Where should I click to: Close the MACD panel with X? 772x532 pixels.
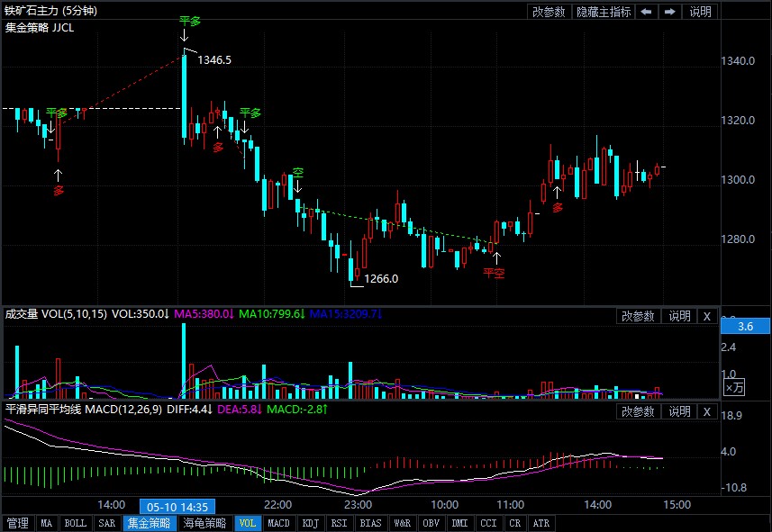(707, 411)
